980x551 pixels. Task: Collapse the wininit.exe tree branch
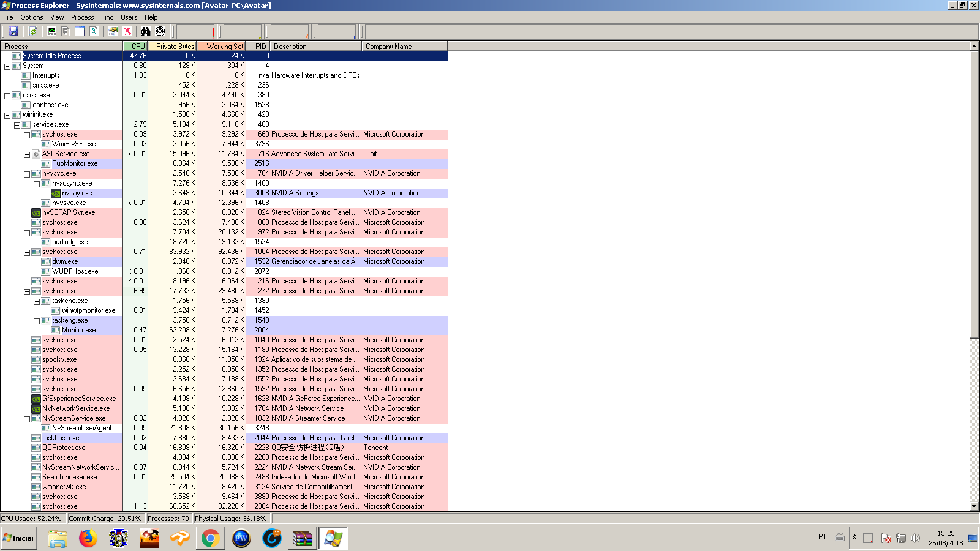[7, 115]
